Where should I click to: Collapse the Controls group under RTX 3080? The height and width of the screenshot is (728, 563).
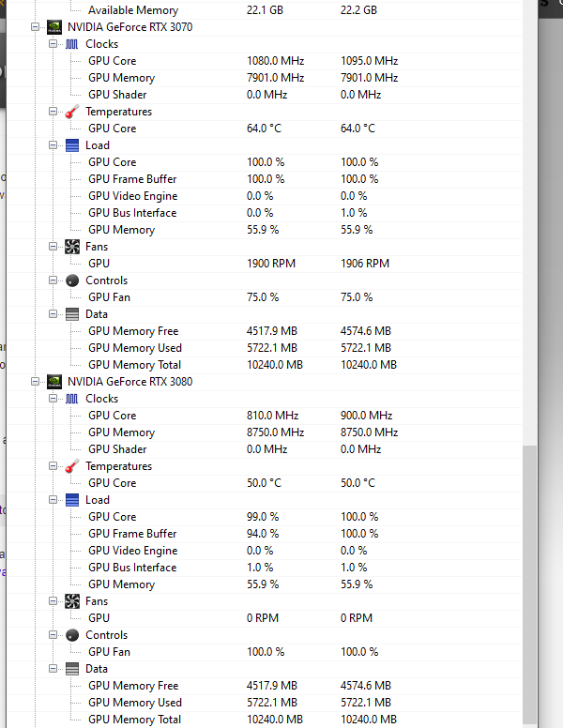pyautogui.click(x=53, y=635)
